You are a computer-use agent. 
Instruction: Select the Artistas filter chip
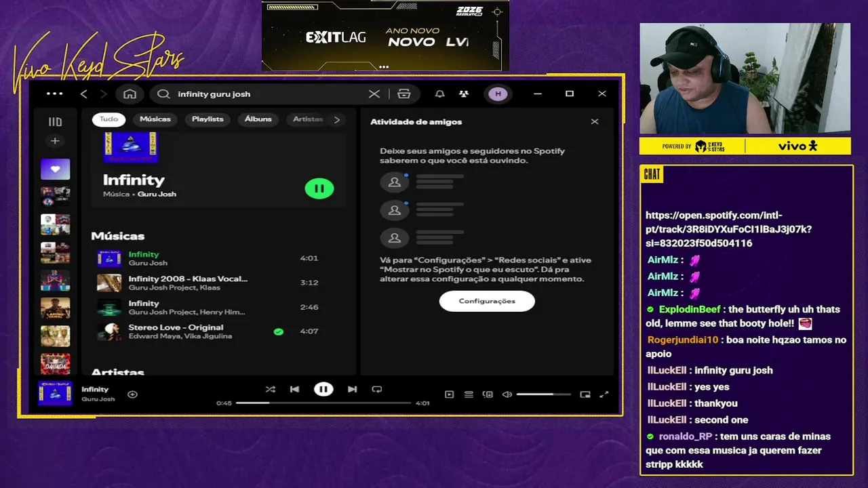click(307, 119)
